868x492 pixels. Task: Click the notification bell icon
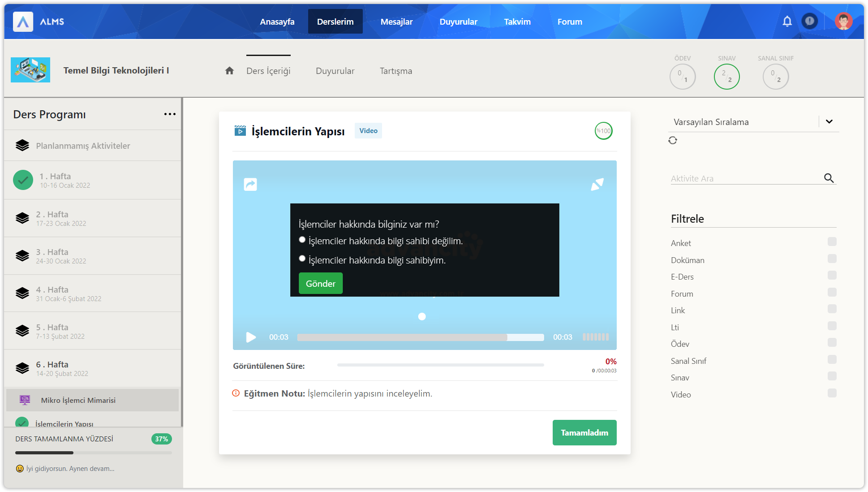787,22
